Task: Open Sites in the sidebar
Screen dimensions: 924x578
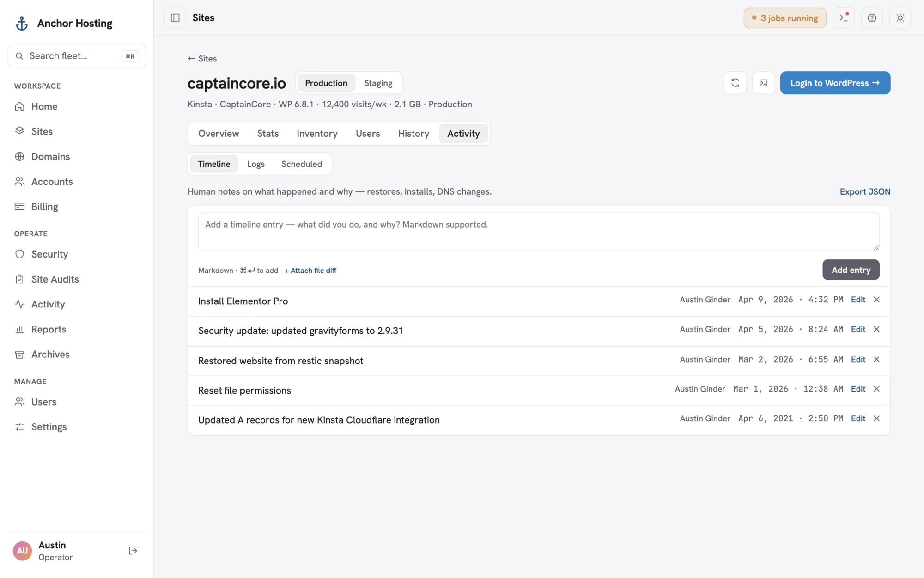Action: tap(77, 131)
